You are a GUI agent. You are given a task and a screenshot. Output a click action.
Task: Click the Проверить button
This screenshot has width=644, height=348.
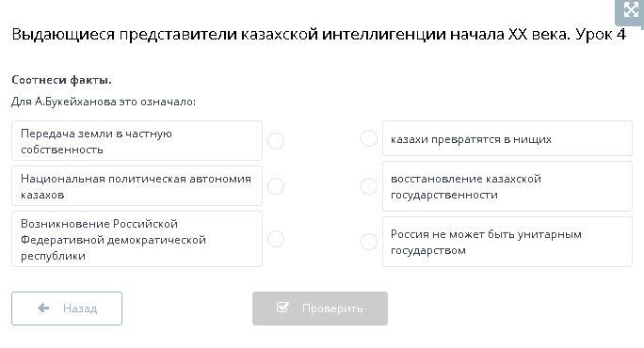(x=320, y=308)
